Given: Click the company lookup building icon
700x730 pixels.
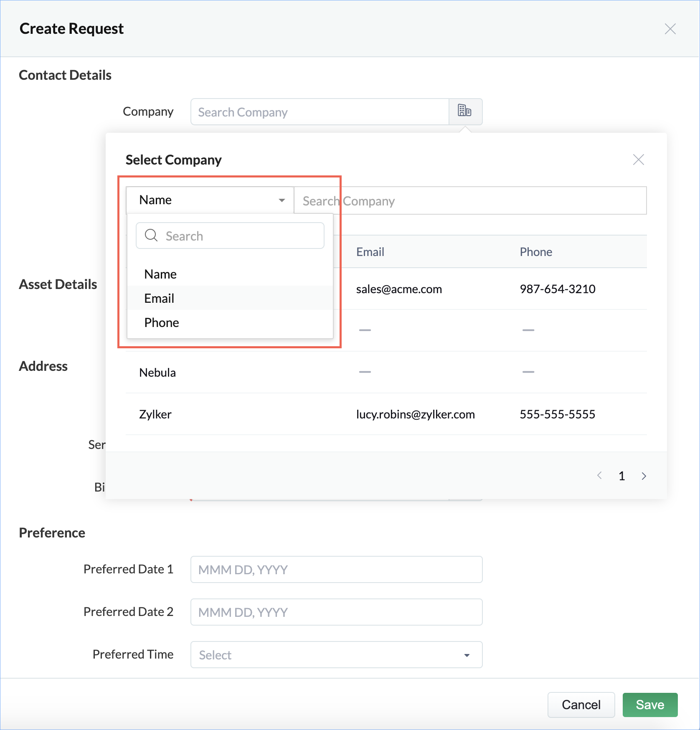Looking at the screenshot, I should point(465,111).
